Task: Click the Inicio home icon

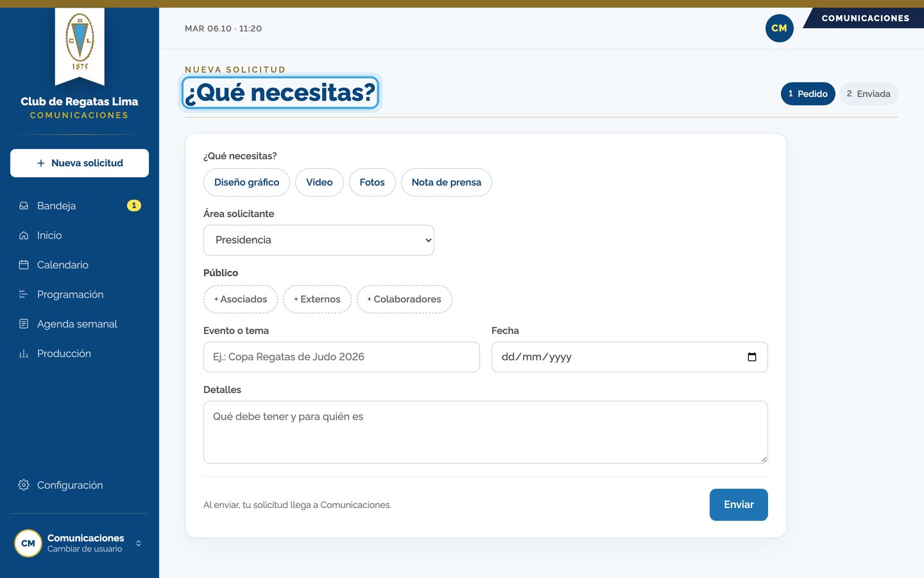Action: tap(24, 235)
